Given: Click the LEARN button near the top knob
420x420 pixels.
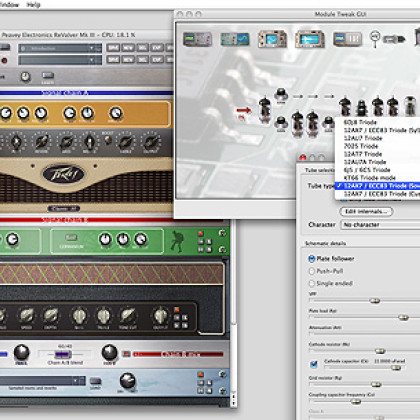Looking at the screenshot, I should (x=48, y=75).
